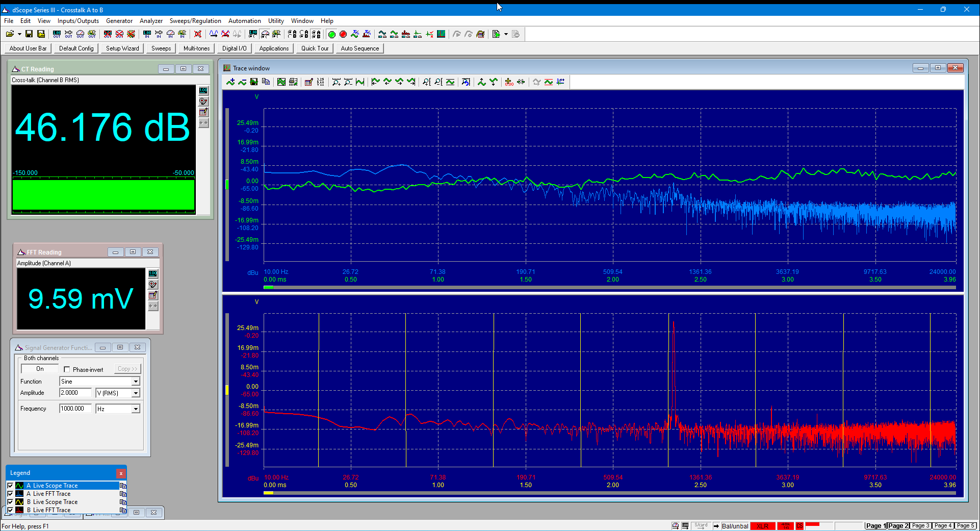Open the Sweeps/Regulation menu
The height and width of the screenshot is (531, 980).
pos(195,21)
